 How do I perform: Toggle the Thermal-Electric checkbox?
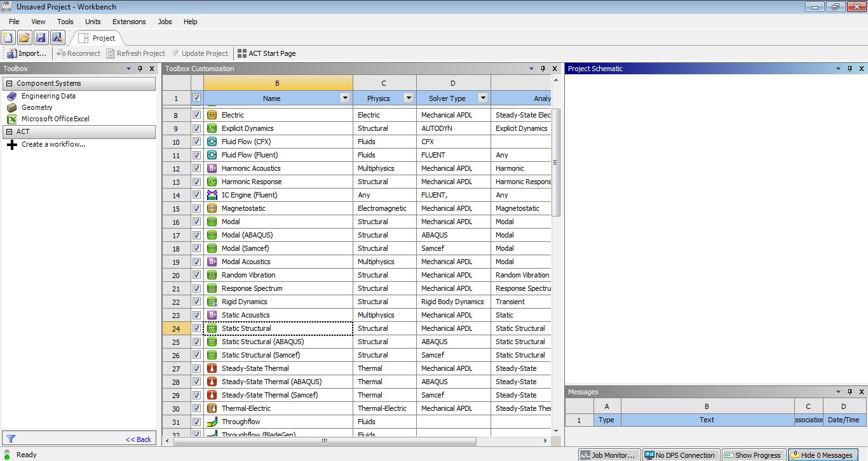click(196, 408)
